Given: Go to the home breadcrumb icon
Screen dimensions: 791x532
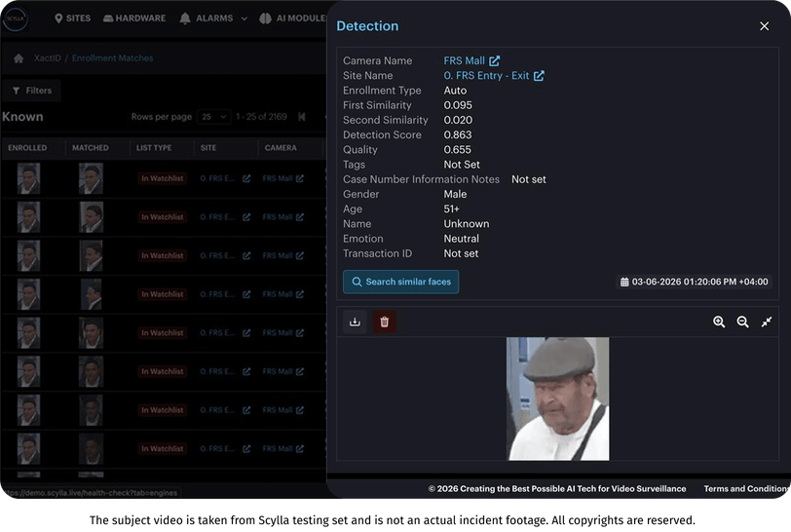Looking at the screenshot, I should 19,58.
